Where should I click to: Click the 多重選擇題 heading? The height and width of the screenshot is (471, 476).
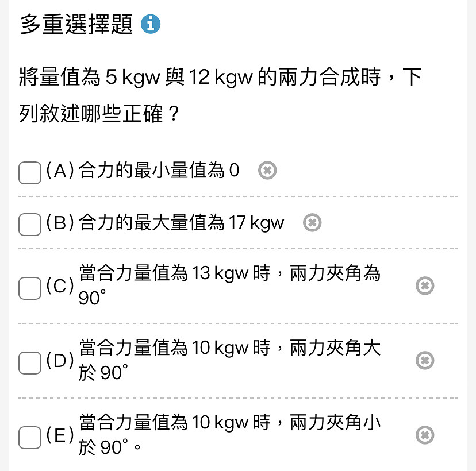(76, 24)
